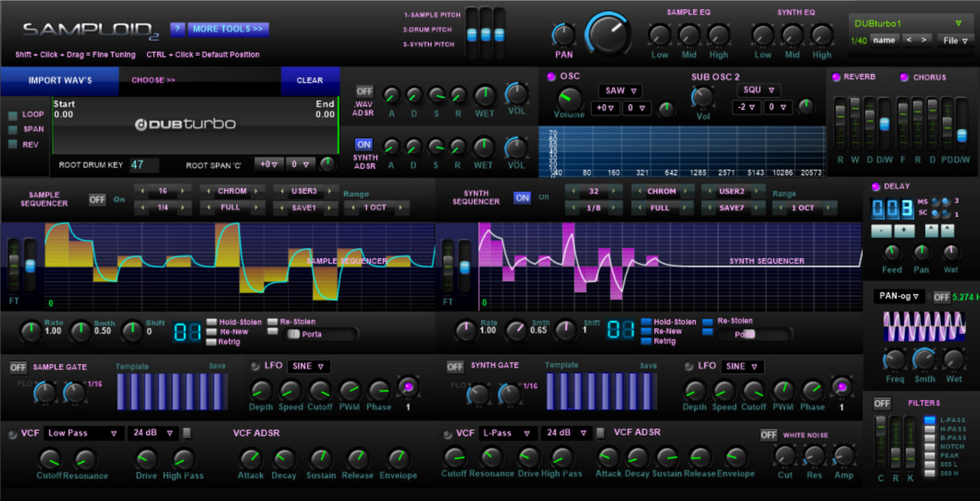Viewport: 980px width, 501px height.
Task: Open the OSC SAW waveform dropdown
Action: (620, 90)
